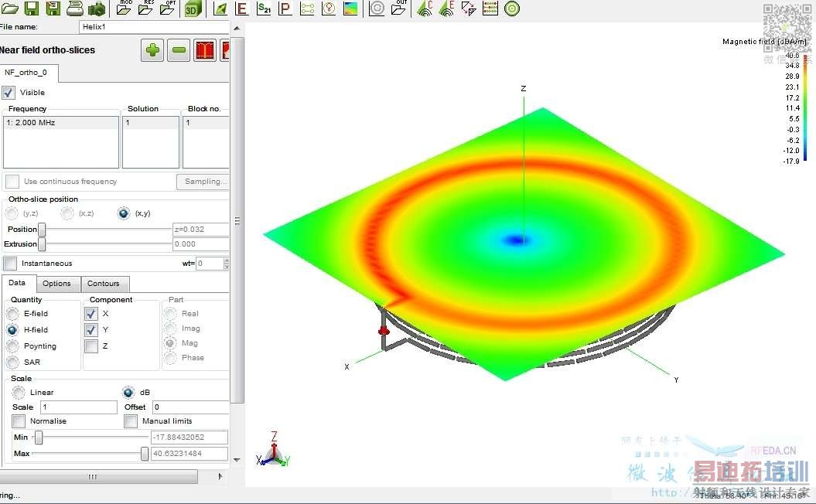Screen dimensions: 816x504
Task: Switch to the Contours tab
Action: 103,284
